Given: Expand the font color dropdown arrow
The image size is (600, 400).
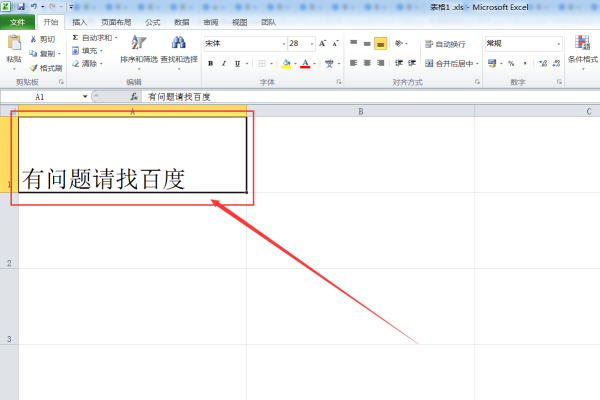Looking at the screenshot, I should point(315,64).
